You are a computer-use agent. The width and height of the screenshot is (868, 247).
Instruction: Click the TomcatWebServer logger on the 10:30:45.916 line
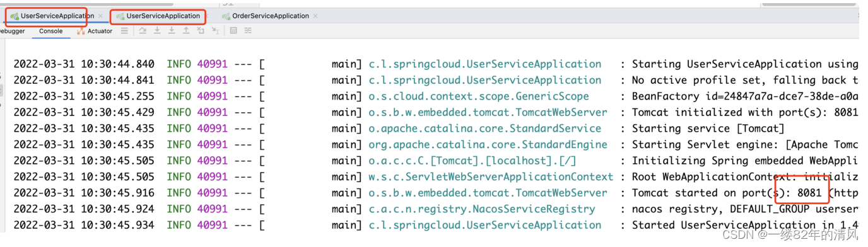tap(488, 193)
